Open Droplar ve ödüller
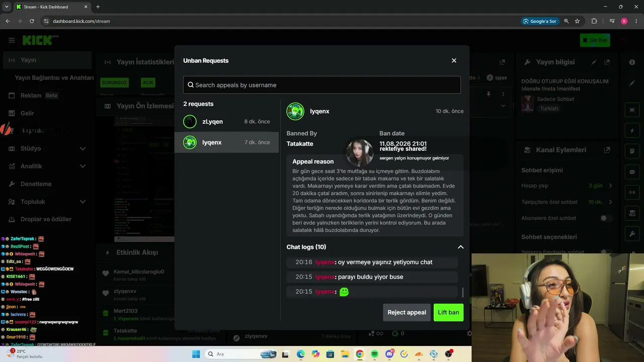This screenshot has width=644, height=362. 46,219
